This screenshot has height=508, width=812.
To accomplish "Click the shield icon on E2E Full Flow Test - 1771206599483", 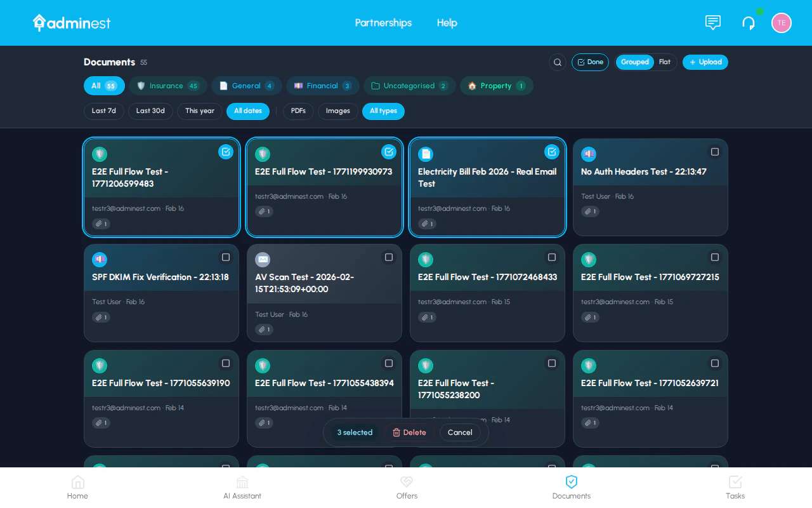I will [x=100, y=154].
